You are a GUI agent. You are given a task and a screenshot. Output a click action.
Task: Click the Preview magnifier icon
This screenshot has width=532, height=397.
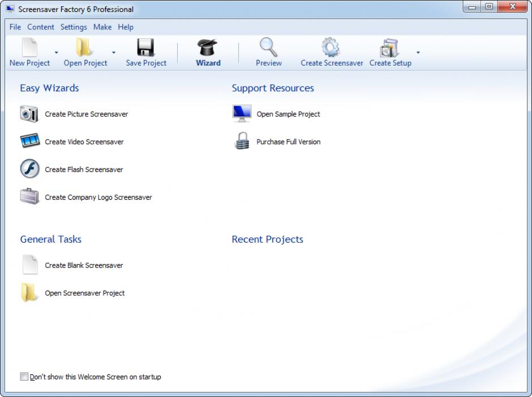click(268, 47)
